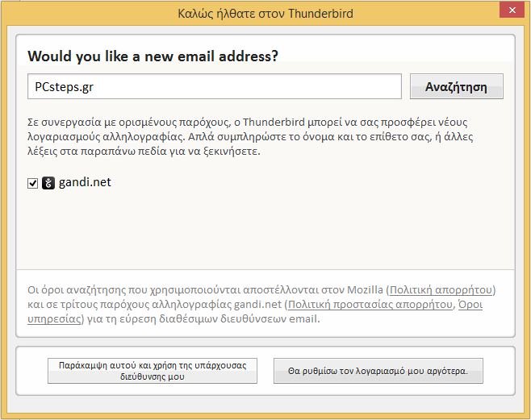Click the gandi.net provider label text
The height and width of the screenshot is (420, 531).
85,182
